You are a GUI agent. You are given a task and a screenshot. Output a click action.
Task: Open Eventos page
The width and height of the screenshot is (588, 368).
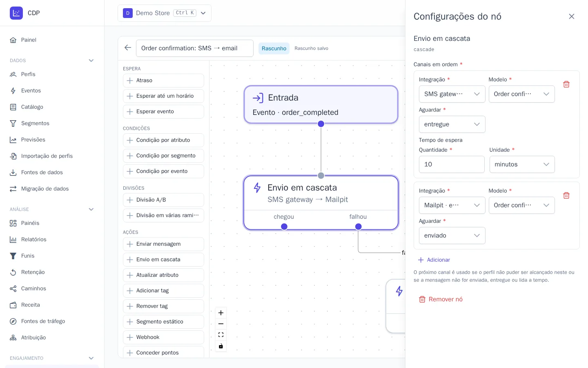tap(52, 91)
